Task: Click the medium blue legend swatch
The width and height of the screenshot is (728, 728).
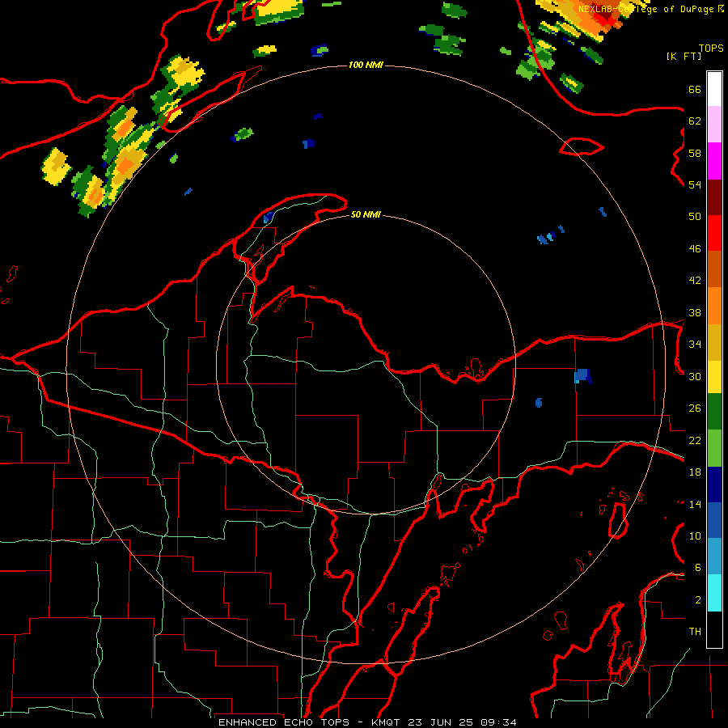Action: [714, 520]
